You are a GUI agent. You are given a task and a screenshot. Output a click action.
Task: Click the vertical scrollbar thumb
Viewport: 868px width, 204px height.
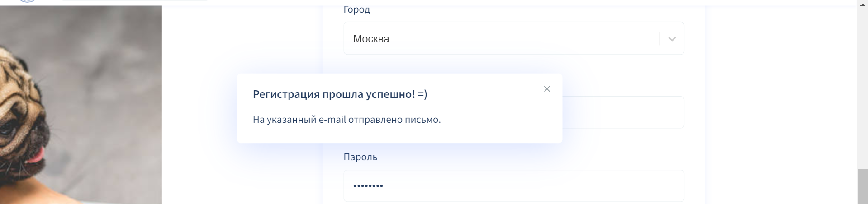point(862,186)
